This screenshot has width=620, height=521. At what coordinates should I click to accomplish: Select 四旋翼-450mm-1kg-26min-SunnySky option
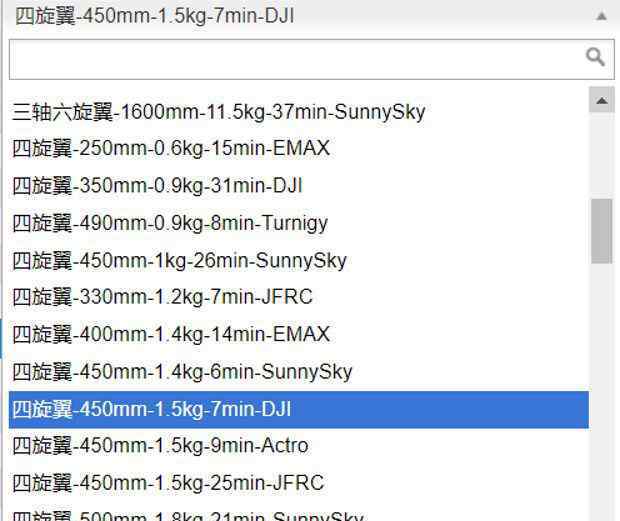click(x=179, y=260)
